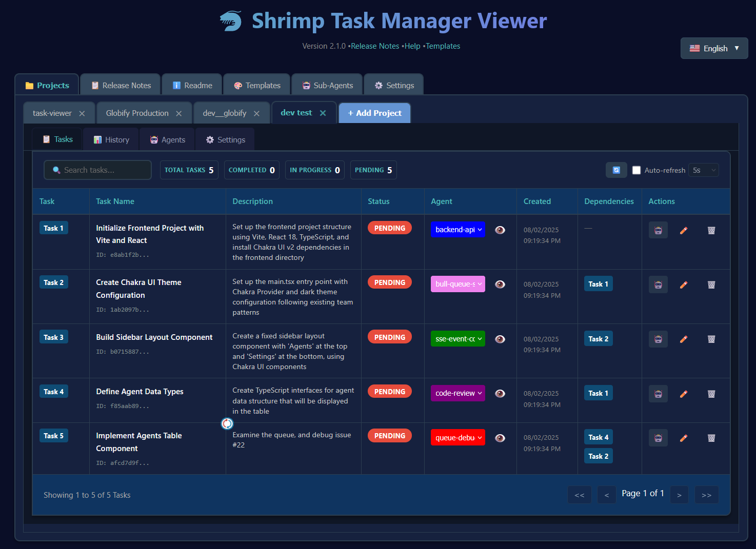Screen dimensions: 756x549
Task: Click the PENDING status badge on Task 2
Action: (389, 282)
